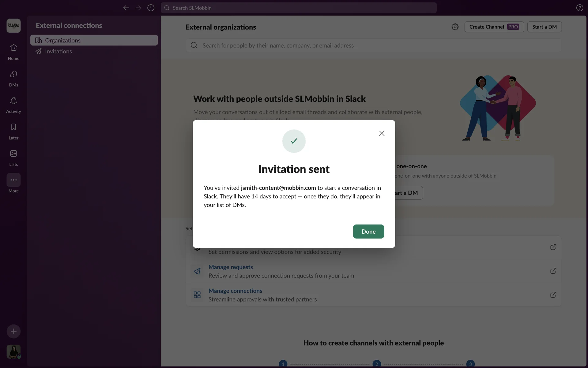Open external connections settings gear
The height and width of the screenshot is (368, 588).
pos(455,27)
